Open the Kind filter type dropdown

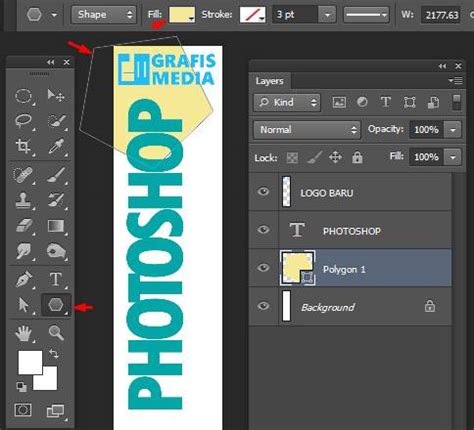[287, 102]
